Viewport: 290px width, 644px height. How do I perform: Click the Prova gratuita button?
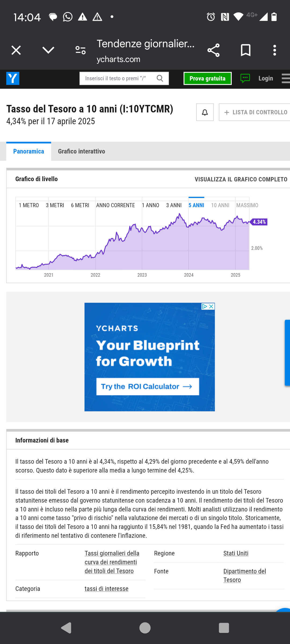tap(208, 78)
